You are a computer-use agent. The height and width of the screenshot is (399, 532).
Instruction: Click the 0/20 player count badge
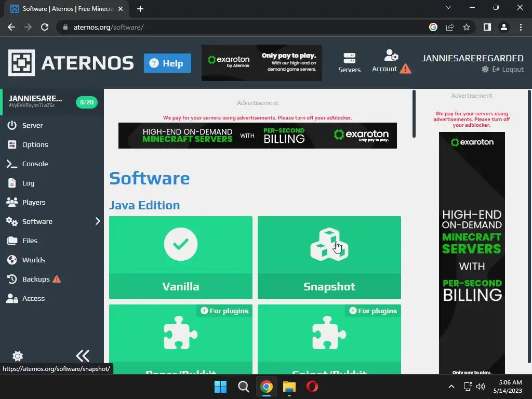[x=87, y=102]
